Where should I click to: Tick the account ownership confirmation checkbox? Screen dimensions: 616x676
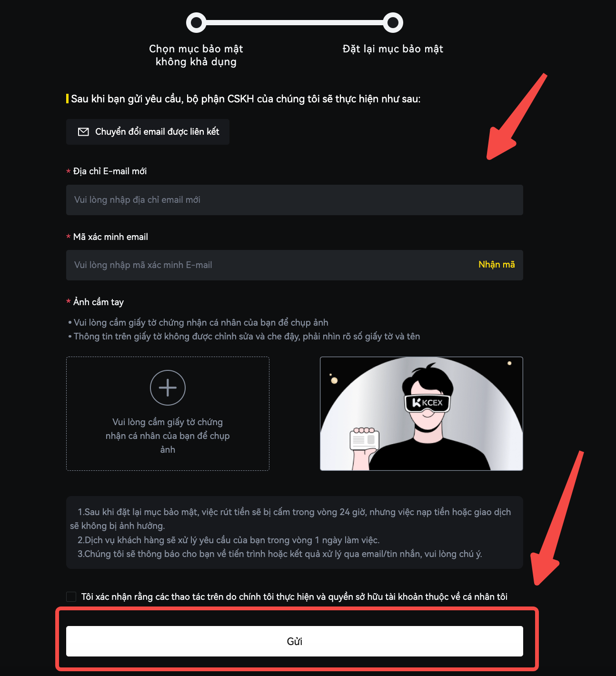coord(71,596)
